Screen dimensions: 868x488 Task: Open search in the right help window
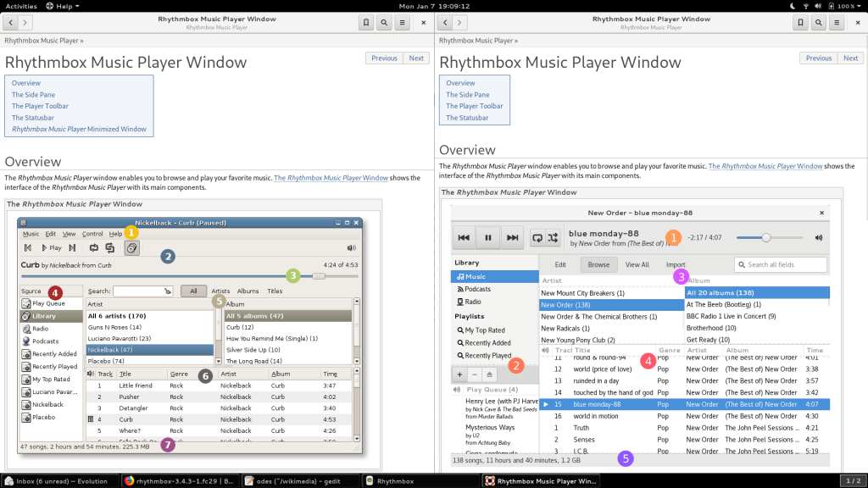pyautogui.click(x=819, y=23)
